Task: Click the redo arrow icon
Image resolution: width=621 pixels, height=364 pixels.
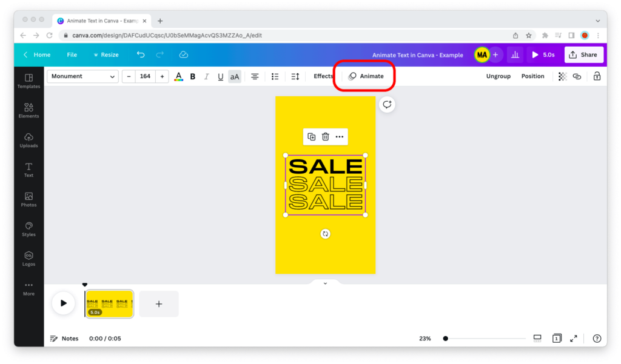Action: (160, 55)
